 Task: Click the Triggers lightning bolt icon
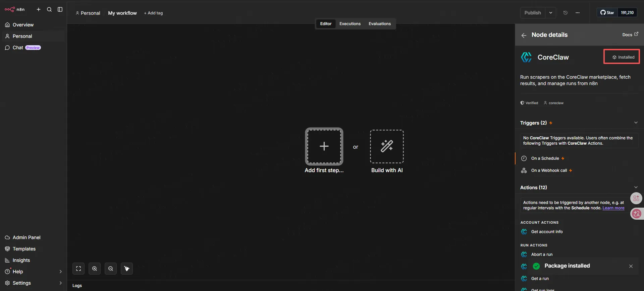551,123
